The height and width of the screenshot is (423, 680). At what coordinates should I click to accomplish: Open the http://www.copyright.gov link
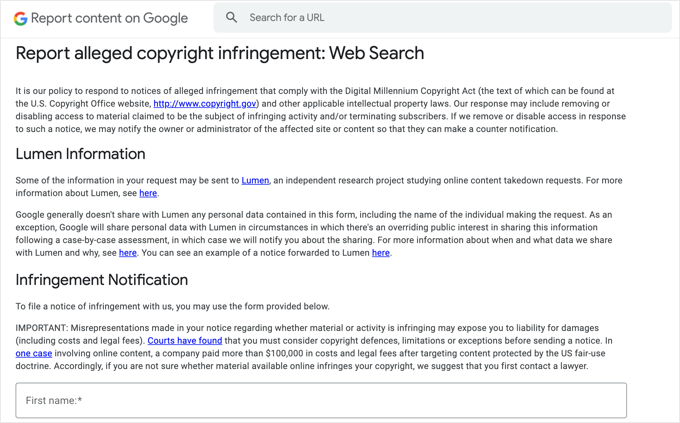coord(205,104)
